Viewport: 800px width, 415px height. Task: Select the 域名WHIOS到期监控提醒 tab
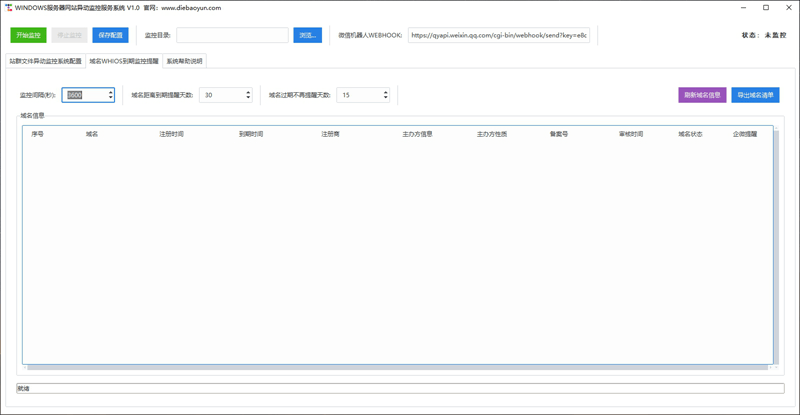pyautogui.click(x=124, y=61)
